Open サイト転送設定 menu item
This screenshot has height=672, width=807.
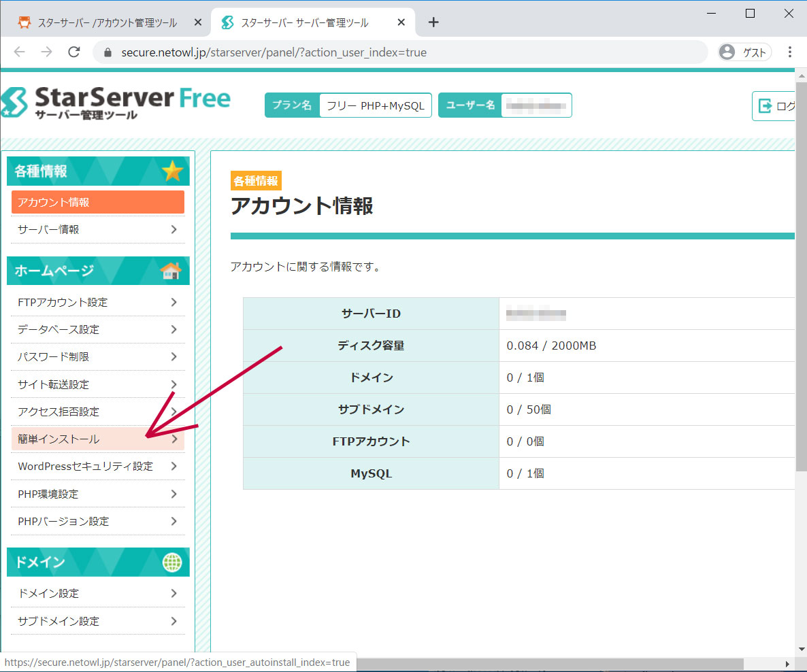[98, 384]
